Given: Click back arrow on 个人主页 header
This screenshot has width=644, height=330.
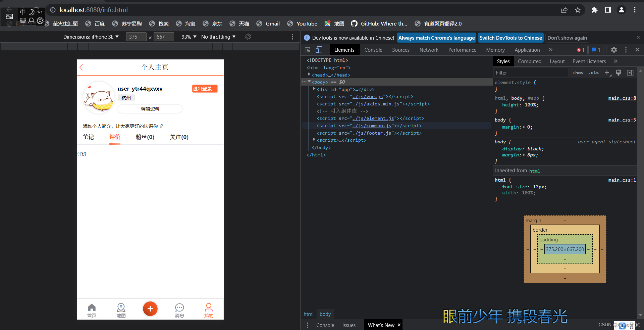Looking at the screenshot, I should click(x=81, y=67).
